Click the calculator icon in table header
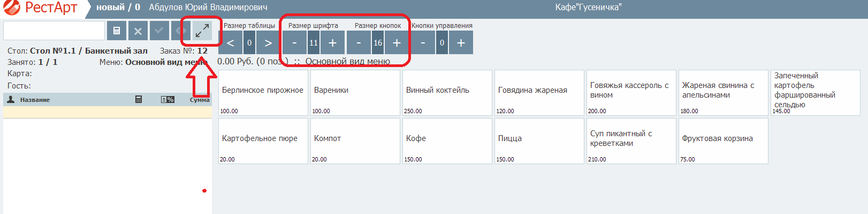This screenshot has height=214, width=868. 139,99
